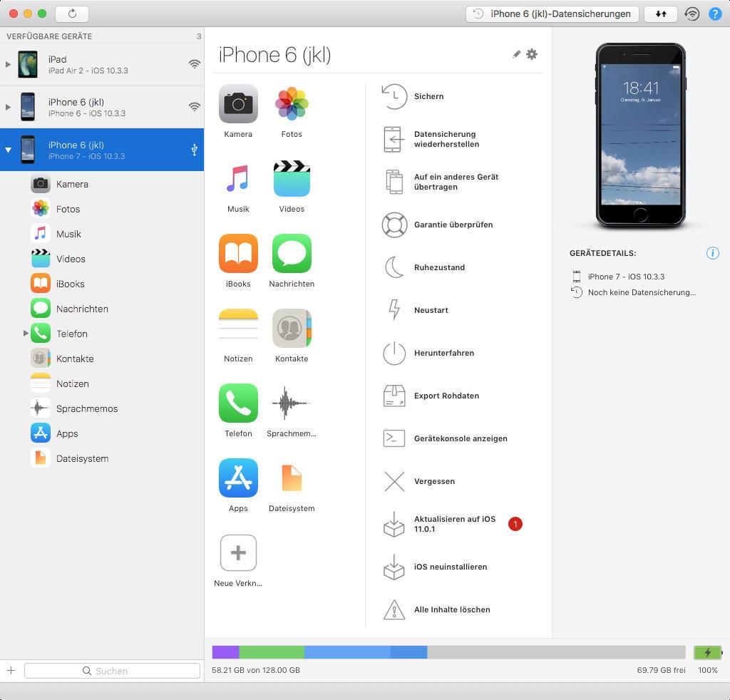Select Fotos in the sidebar
This screenshot has height=700, width=730.
click(102, 209)
